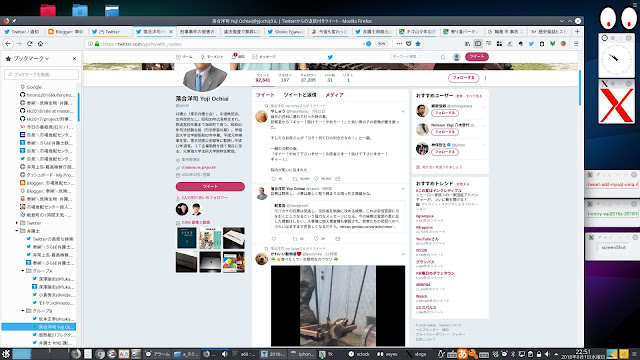Toggle the sidebar view icon in toolbar
The height and width of the screenshot is (360, 640).
coord(478,44)
